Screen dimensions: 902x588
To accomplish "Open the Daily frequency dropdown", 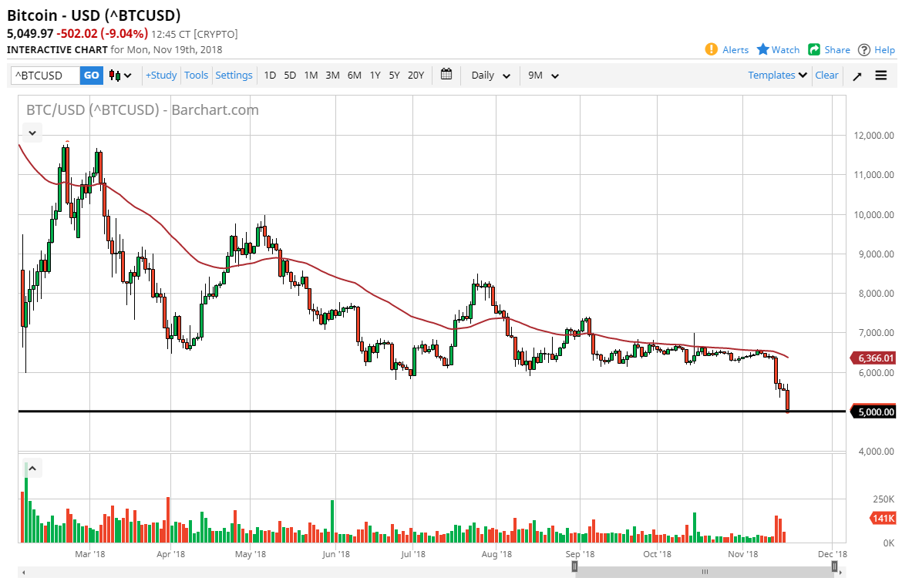I will (489, 75).
